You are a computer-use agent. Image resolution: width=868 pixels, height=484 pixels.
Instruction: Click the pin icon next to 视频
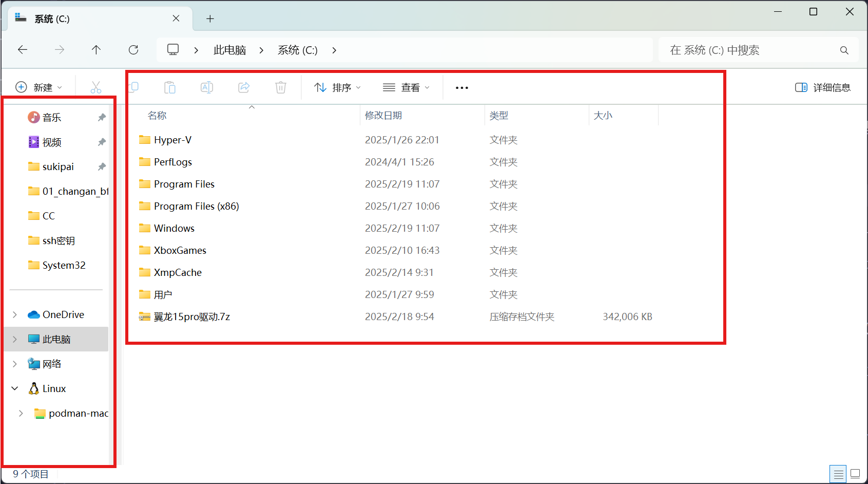102,142
